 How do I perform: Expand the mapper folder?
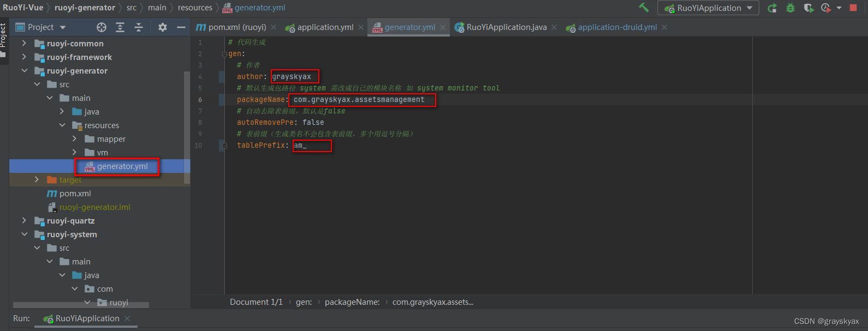point(74,139)
